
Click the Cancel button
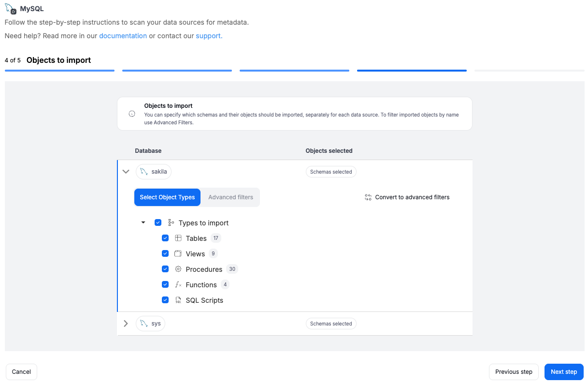coord(21,372)
